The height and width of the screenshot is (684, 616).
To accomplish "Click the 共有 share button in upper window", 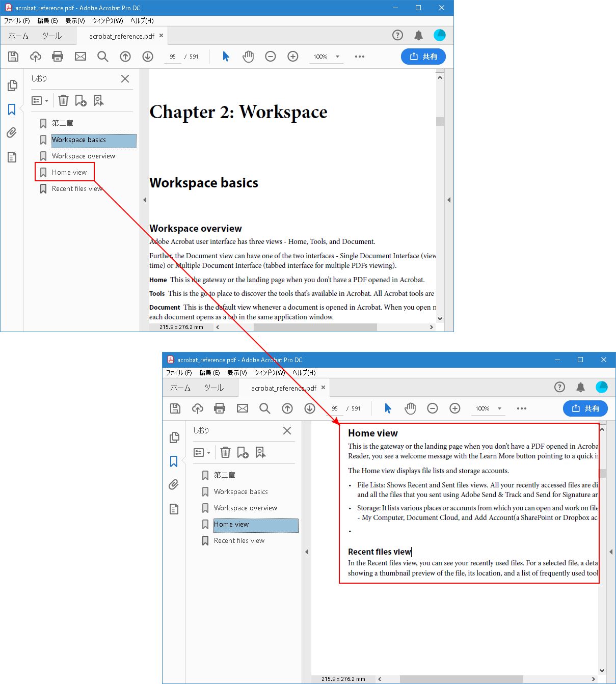I will pos(423,57).
